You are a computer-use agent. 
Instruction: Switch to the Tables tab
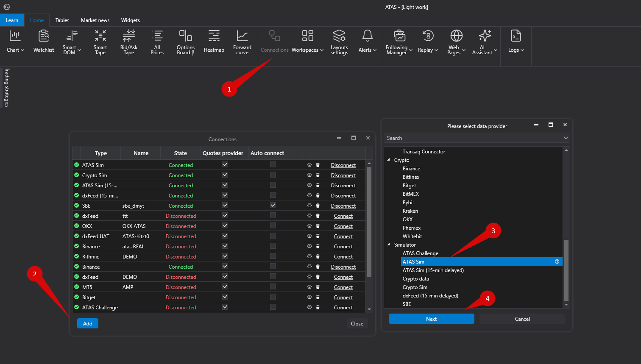[62, 20]
